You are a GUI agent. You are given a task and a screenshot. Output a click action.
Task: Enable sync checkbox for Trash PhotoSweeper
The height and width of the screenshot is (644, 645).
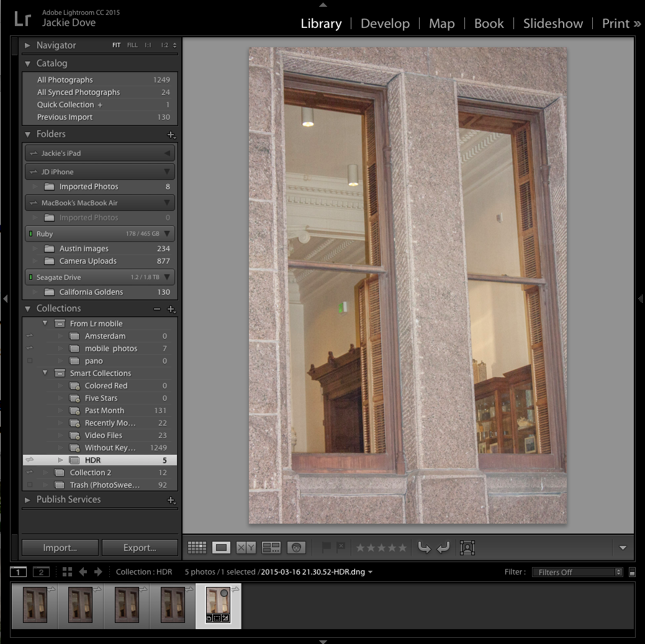pyautogui.click(x=30, y=485)
